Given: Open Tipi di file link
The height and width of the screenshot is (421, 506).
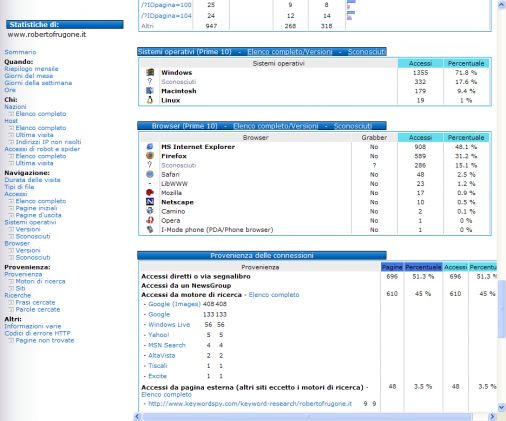Looking at the screenshot, I should [x=19, y=187].
